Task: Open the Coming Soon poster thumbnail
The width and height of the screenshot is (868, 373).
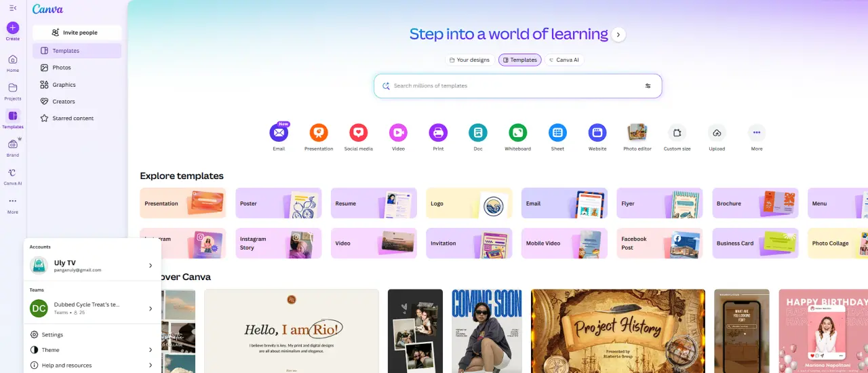Action: (487, 331)
